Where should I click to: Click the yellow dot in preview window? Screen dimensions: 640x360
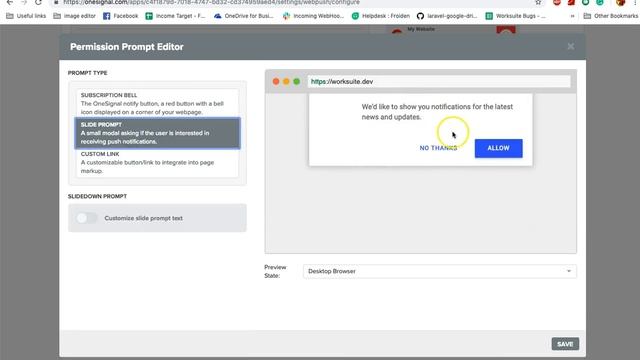pos(286,82)
